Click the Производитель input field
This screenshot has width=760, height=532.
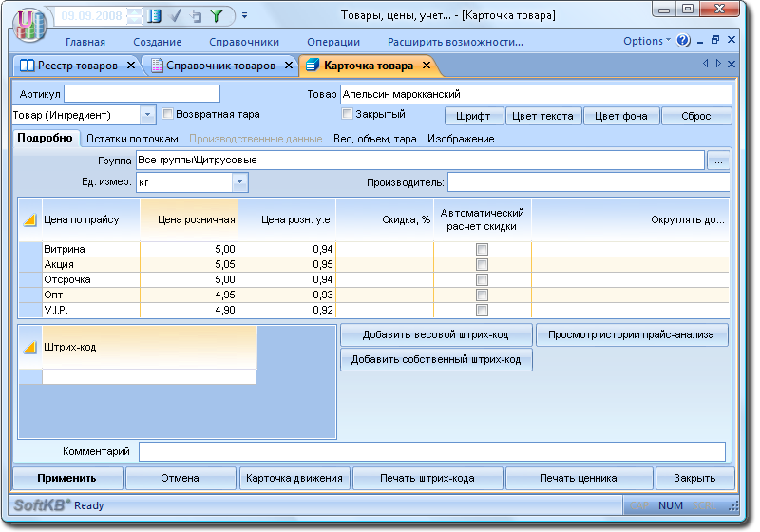coord(588,182)
